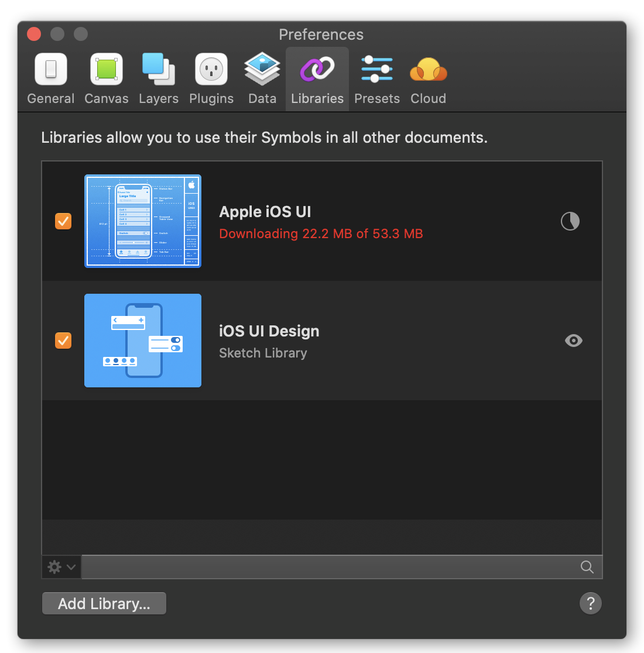Select the iOS UI Design library name
The height and width of the screenshot is (653, 644).
[269, 331]
